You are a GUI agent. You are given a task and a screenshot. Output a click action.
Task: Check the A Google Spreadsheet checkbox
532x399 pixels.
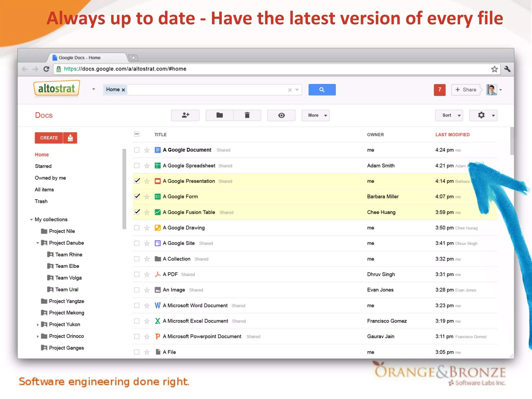coord(137,166)
